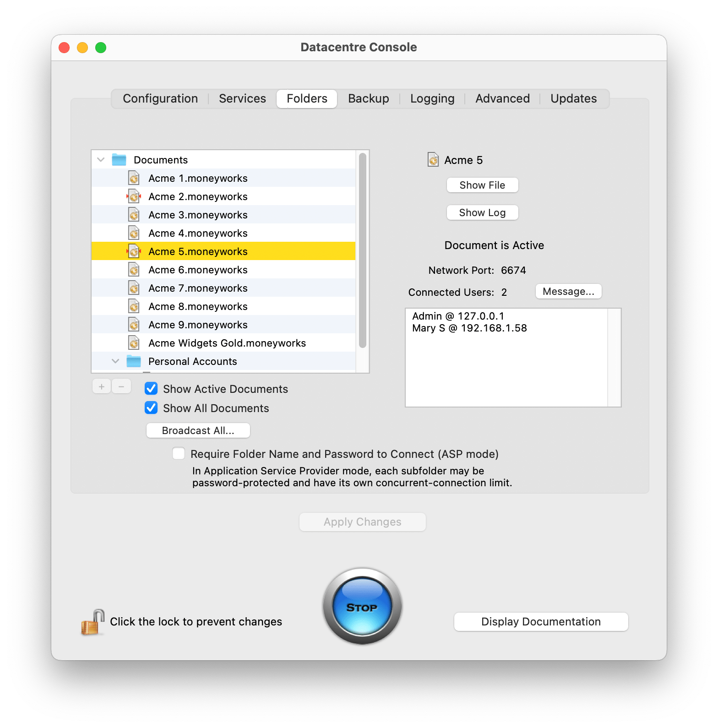Click the document list vertical scrollbar
The width and height of the screenshot is (718, 728).
click(x=362, y=250)
